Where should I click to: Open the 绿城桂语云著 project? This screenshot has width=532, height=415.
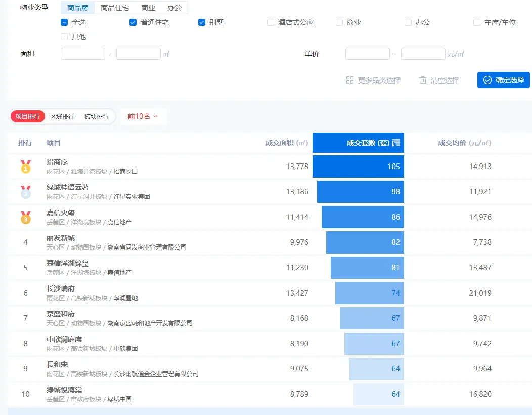point(68,187)
